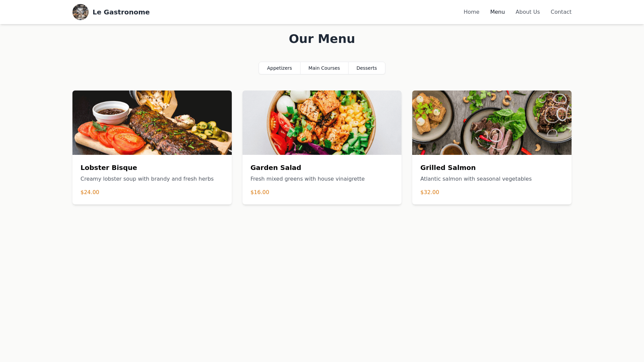Select the Garden Salad title
644x362 pixels.
276,168
